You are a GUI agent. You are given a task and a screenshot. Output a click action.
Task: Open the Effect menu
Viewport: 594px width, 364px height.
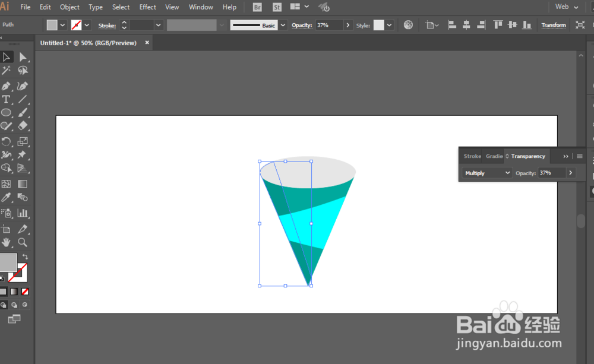[x=147, y=7]
